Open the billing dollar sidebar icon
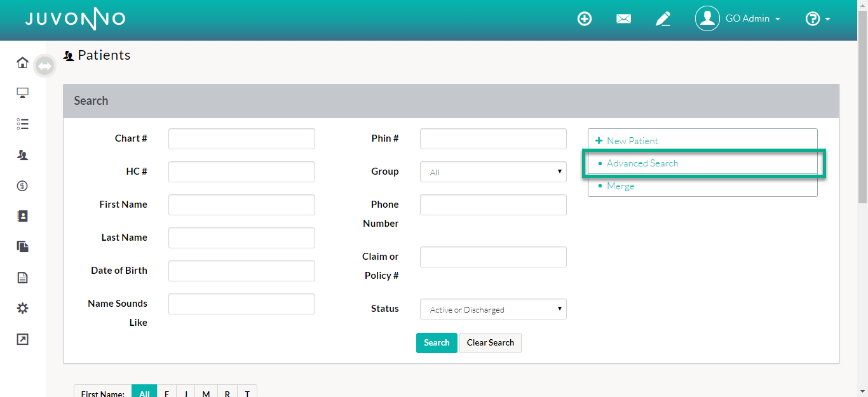This screenshot has width=868, height=397. pos(22,186)
